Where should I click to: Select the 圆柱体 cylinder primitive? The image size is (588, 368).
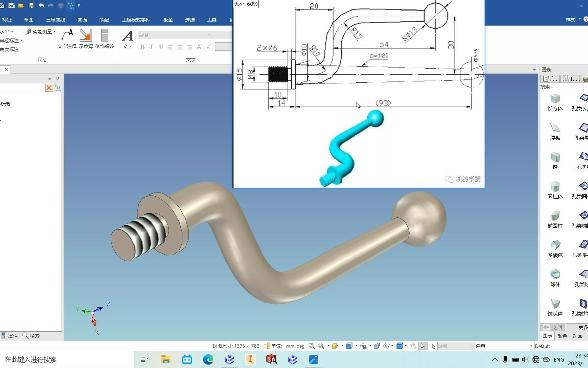[x=555, y=190]
